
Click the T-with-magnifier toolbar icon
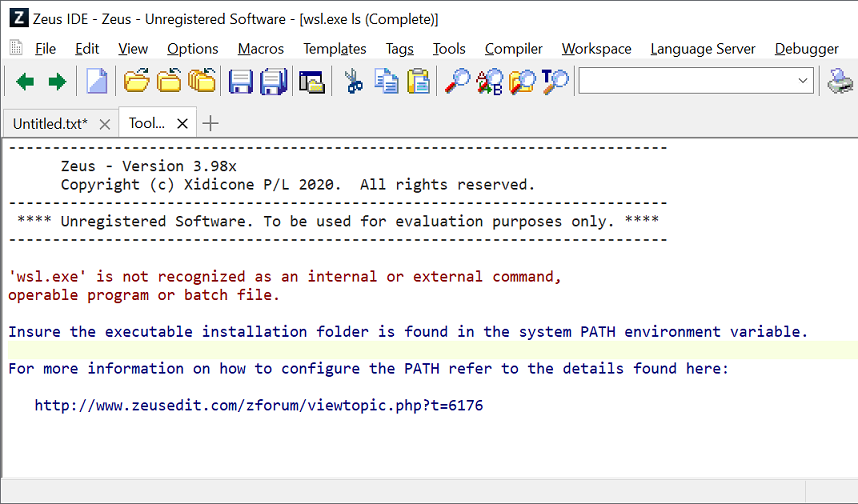coord(555,82)
